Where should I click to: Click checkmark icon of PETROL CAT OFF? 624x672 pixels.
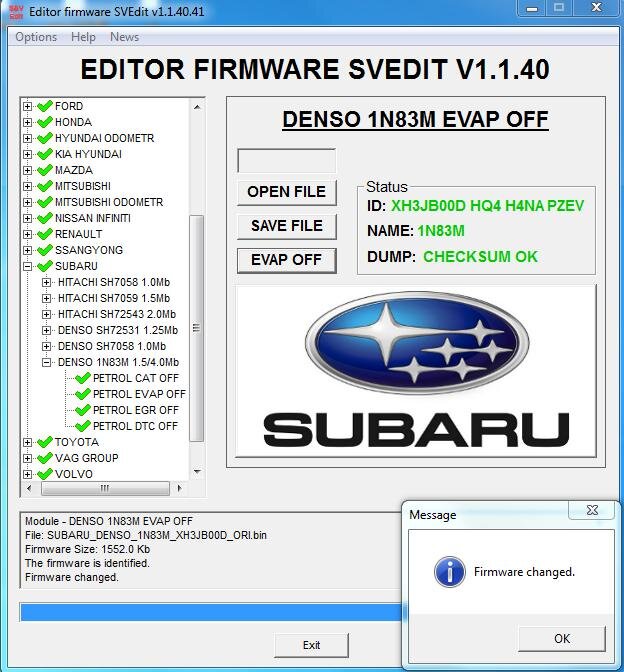point(82,378)
